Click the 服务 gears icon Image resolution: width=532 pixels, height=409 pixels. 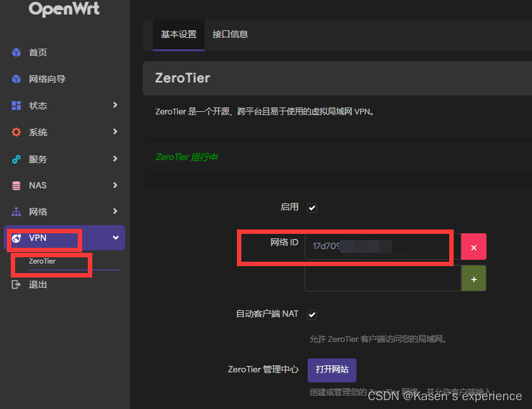(x=16, y=159)
